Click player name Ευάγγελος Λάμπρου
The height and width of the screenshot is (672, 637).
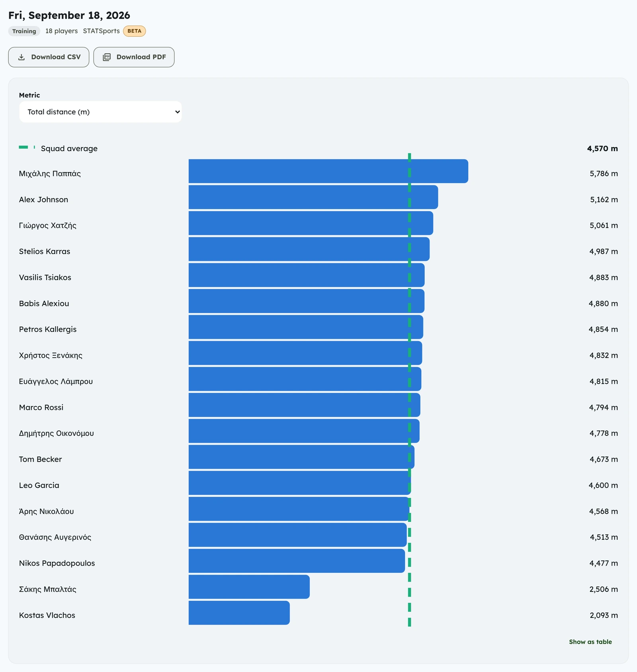pyautogui.click(x=56, y=381)
